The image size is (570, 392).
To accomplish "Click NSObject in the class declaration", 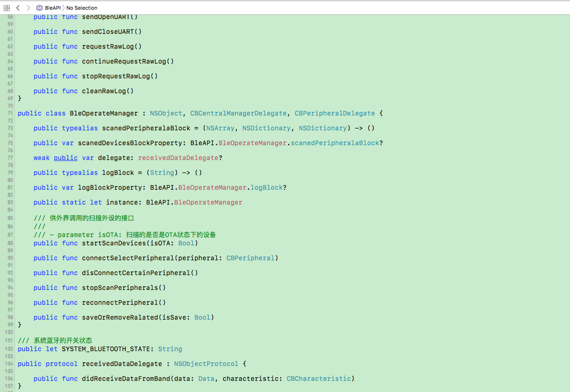I will [x=166, y=113].
